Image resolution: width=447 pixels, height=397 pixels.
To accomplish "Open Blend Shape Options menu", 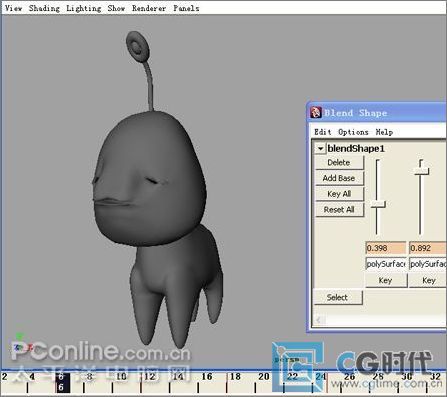I will pyautogui.click(x=353, y=132).
